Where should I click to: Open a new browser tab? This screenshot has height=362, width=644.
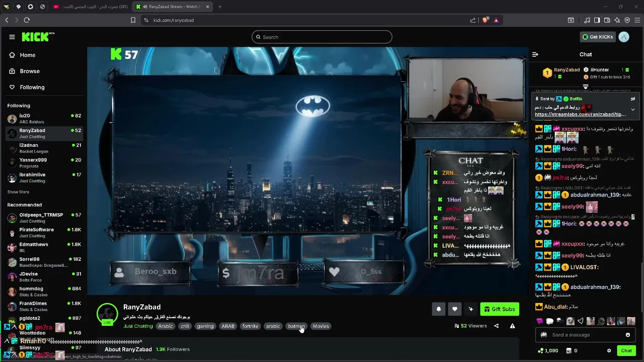pos(220,7)
